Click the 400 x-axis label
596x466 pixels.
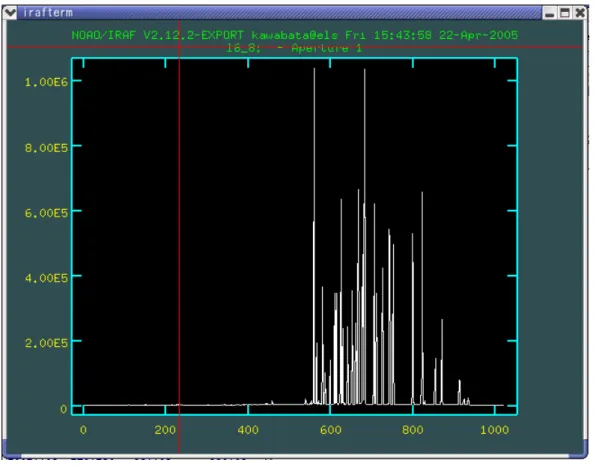tap(248, 430)
